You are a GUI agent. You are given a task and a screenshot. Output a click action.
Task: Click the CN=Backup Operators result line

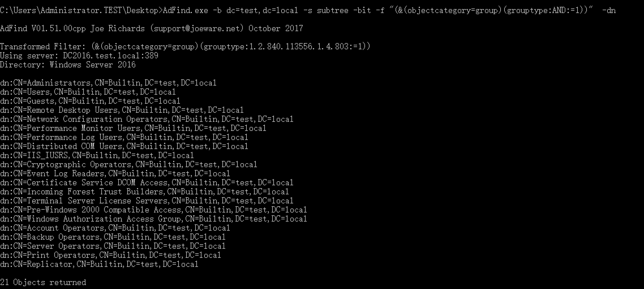coord(113,237)
